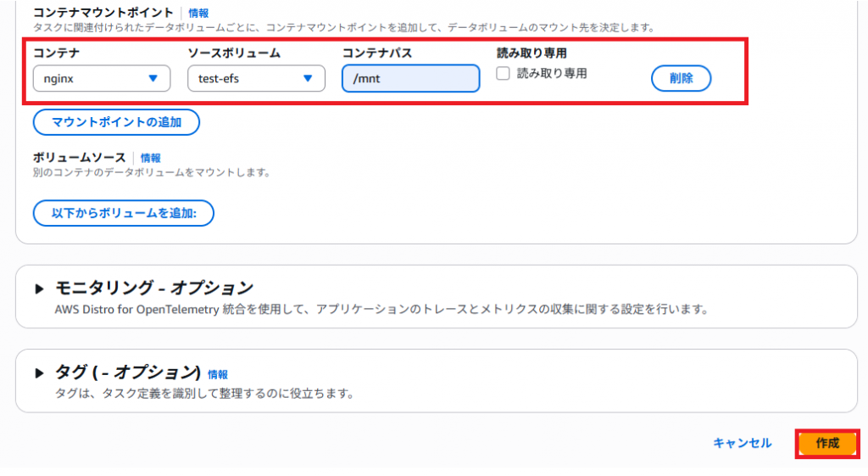Click the test-efs dropdown arrow icon
Viewport: 868px width, 476px height.
pyautogui.click(x=309, y=78)
